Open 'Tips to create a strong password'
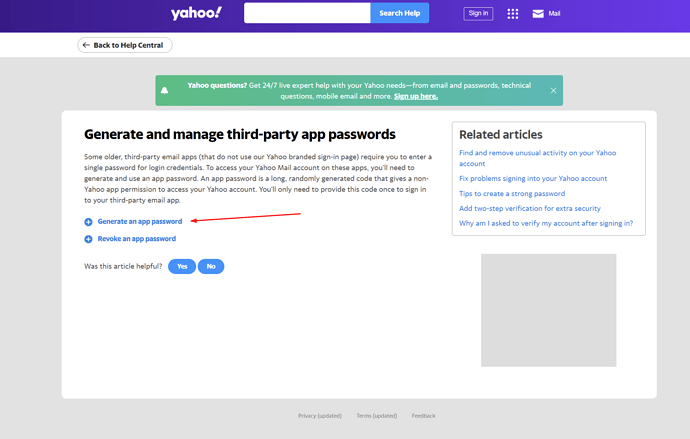690x439 pixels. tap(512, 194)
